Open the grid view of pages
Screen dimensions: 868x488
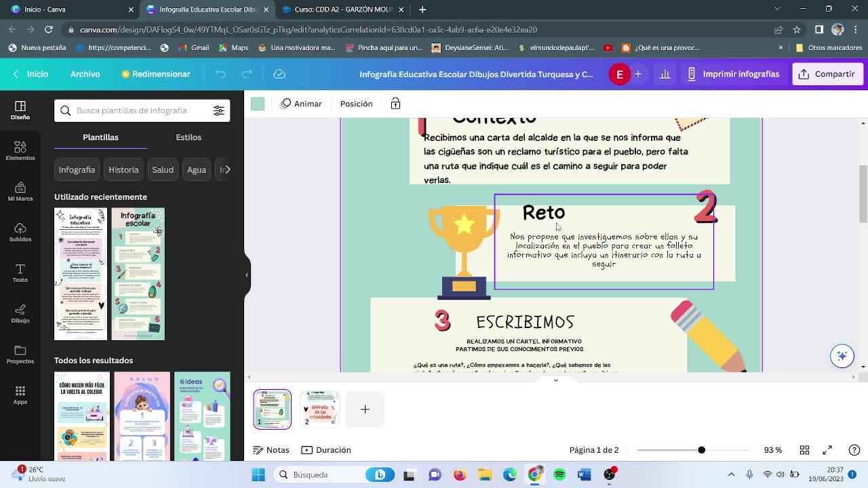tap(804, 450)
